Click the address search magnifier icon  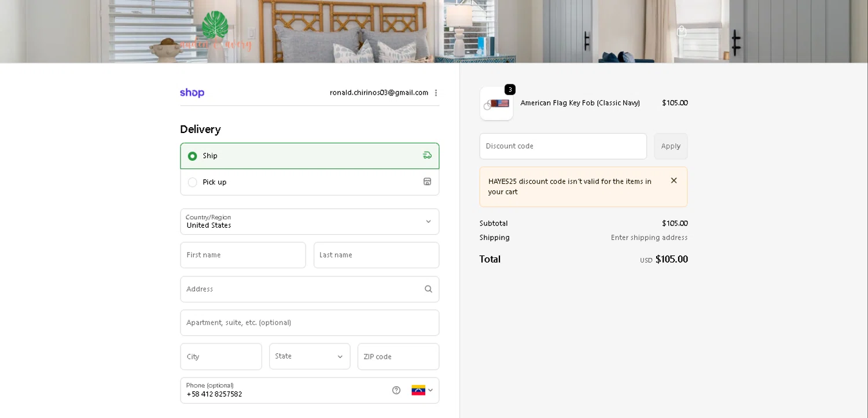coord(428,289)
